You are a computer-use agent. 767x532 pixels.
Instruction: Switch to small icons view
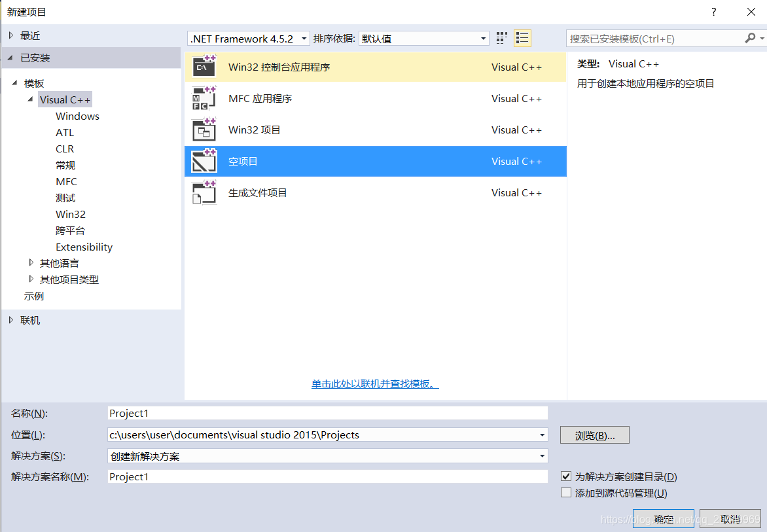(x=501, y=38)
